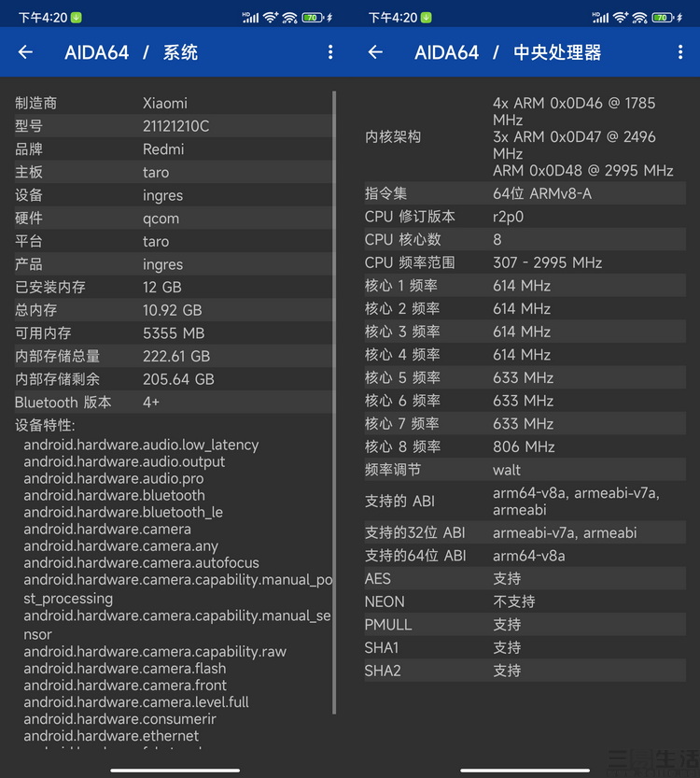
Task: Select 核心 4 频率 row
Action: point(525,355)
